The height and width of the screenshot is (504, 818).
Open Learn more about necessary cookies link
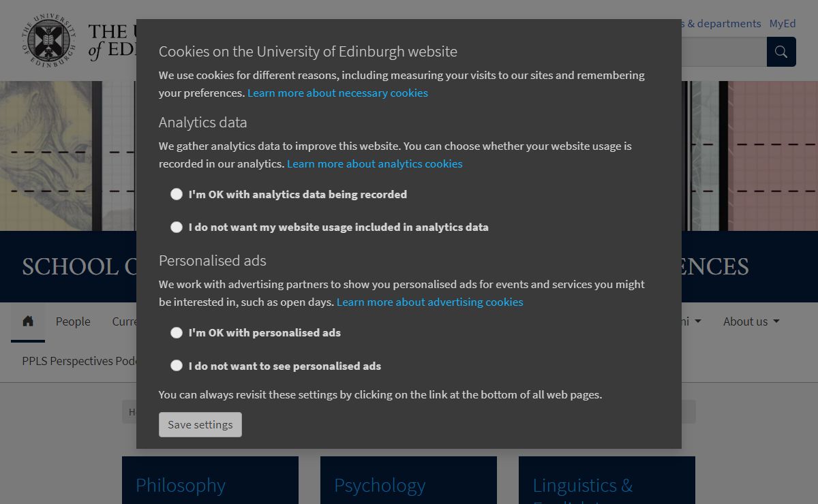point(337,93)
